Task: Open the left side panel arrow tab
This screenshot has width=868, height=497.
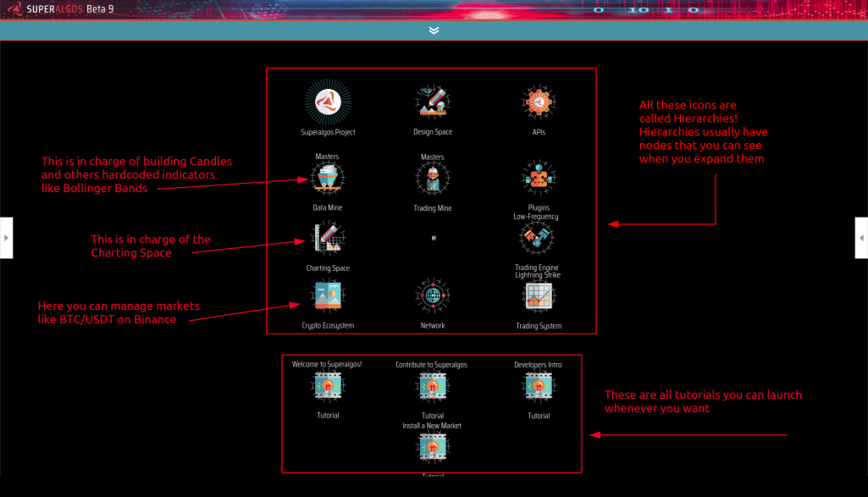Action: pyautogui.click(x=6, y=238)
